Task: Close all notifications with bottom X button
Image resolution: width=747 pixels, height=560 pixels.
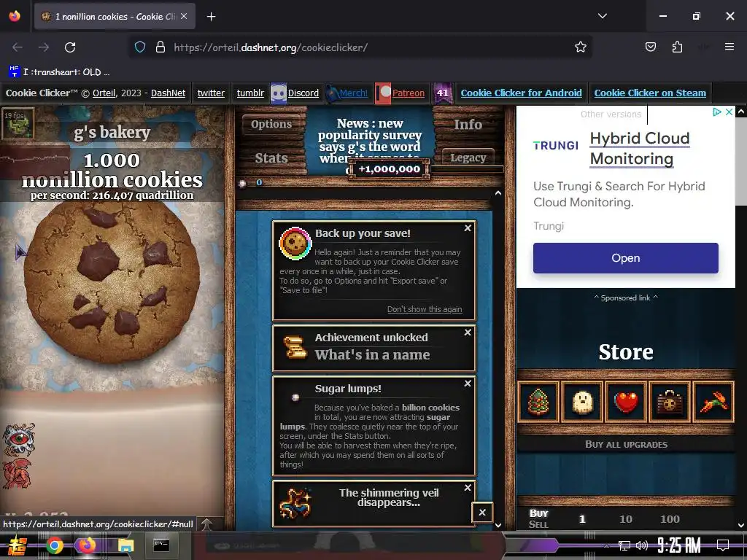Action: point(482,513)
